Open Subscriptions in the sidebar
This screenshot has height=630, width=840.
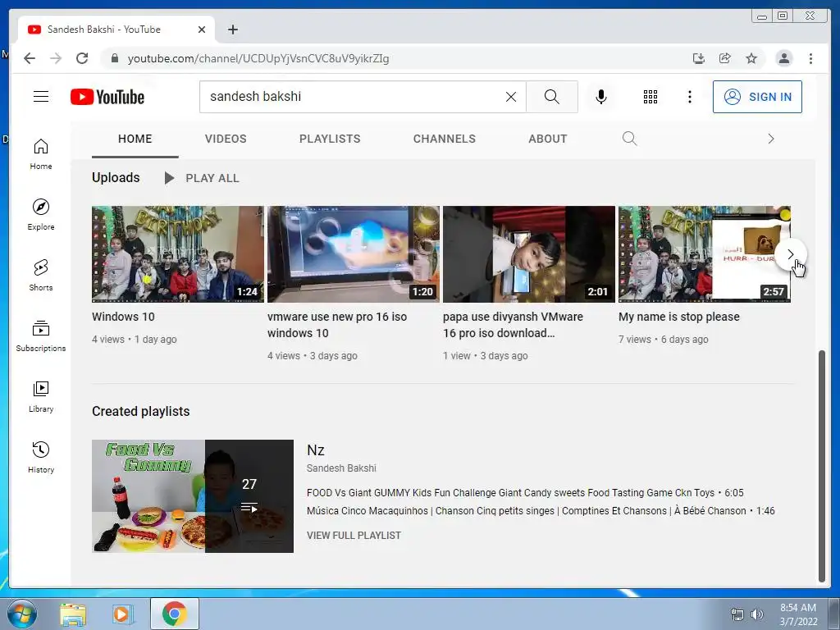41,336
